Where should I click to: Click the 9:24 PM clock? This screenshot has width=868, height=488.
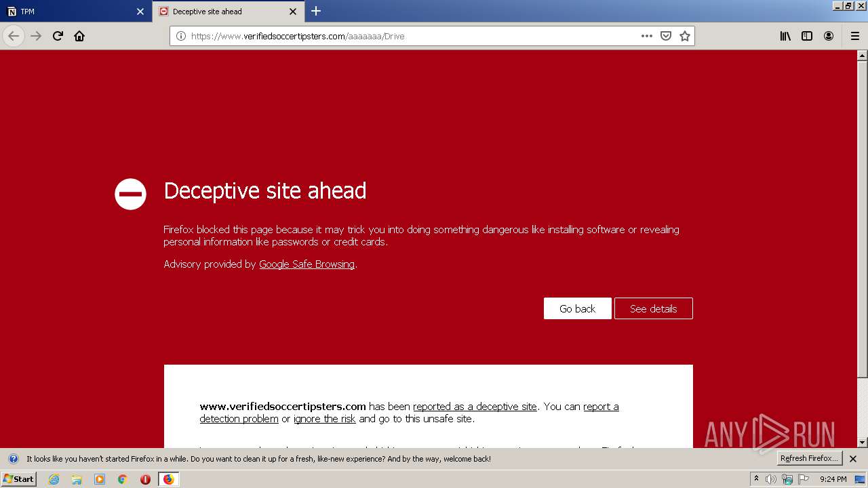click(833, 479)
